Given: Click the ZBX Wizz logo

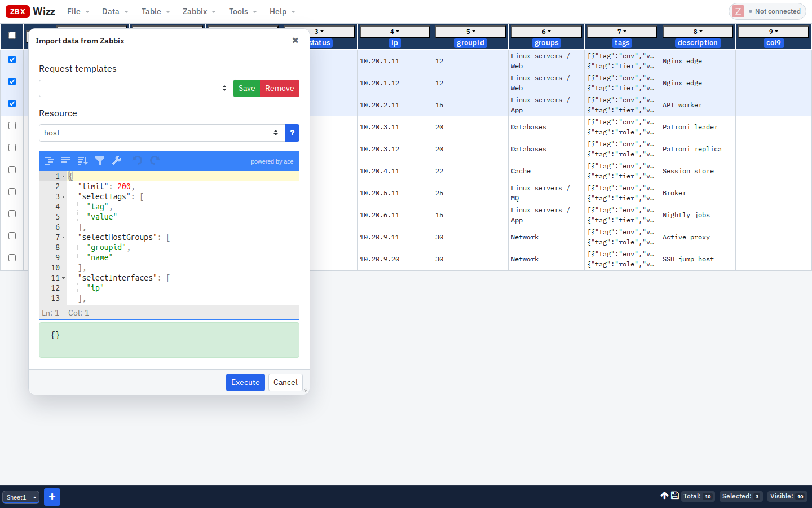Looking at the screenshot, I should (30, 11).
